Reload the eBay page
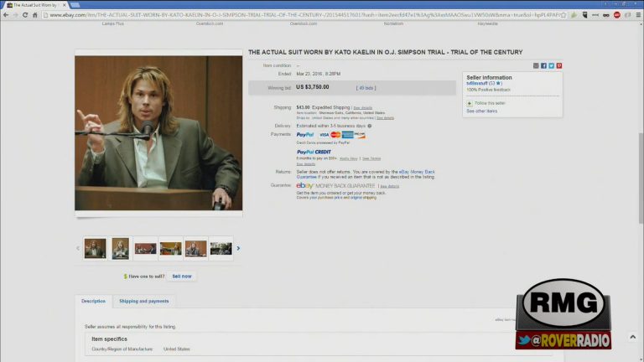The width and height of the screenshot is (644, 362). [x=25, y=15]
